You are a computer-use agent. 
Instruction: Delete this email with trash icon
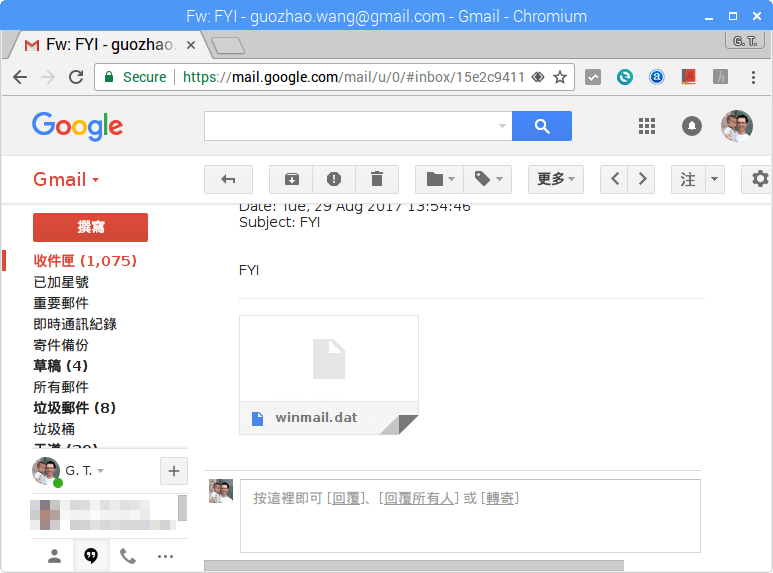(x=377, y=179)
